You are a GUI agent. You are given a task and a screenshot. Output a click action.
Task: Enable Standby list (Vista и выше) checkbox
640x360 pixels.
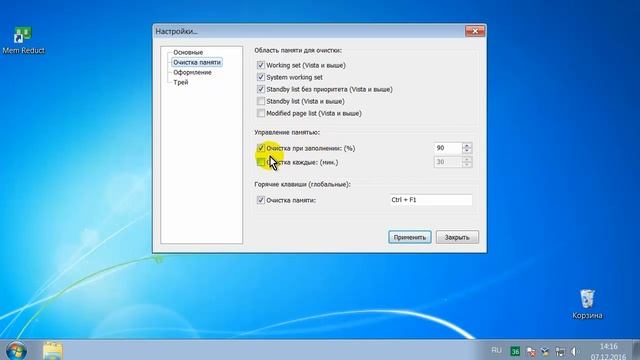point(261,101)
